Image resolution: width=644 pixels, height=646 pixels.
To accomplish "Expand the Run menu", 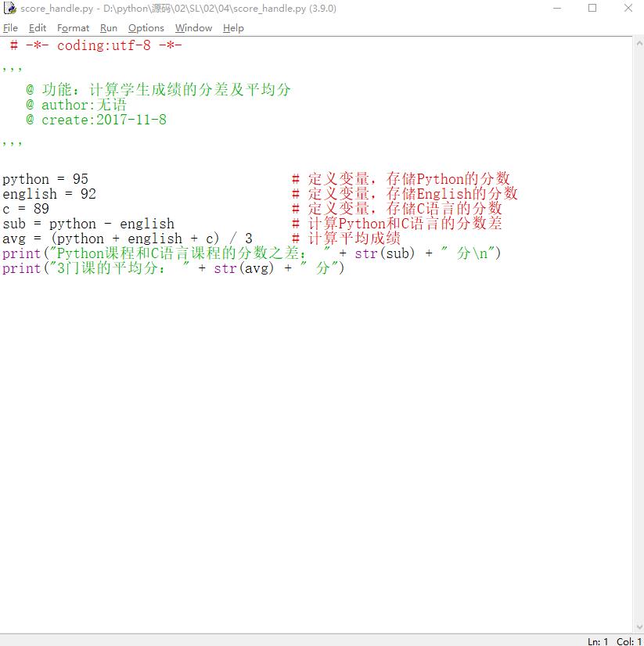I will [x=109, y=28].
